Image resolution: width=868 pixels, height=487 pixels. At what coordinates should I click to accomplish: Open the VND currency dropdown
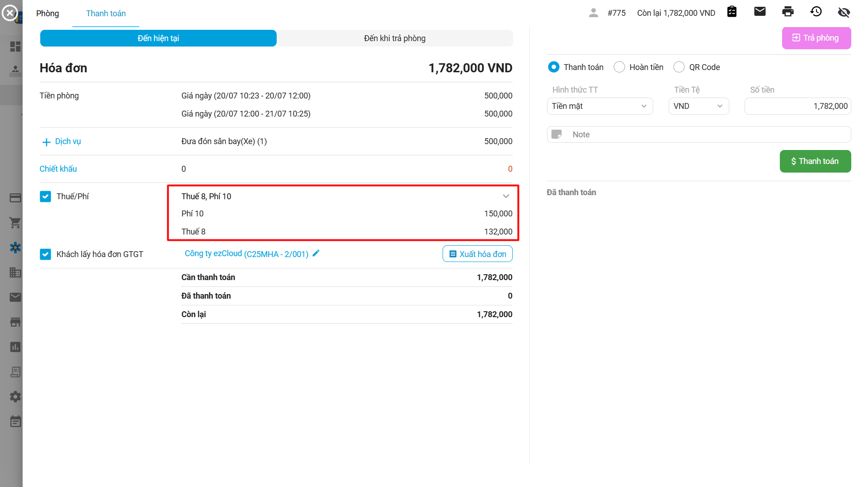[x=698, y=106]
